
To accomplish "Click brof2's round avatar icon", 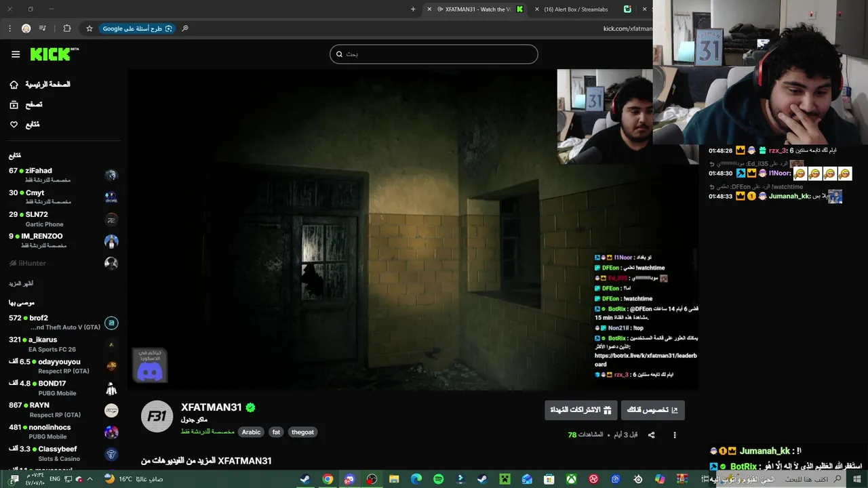I will (111, 323).
